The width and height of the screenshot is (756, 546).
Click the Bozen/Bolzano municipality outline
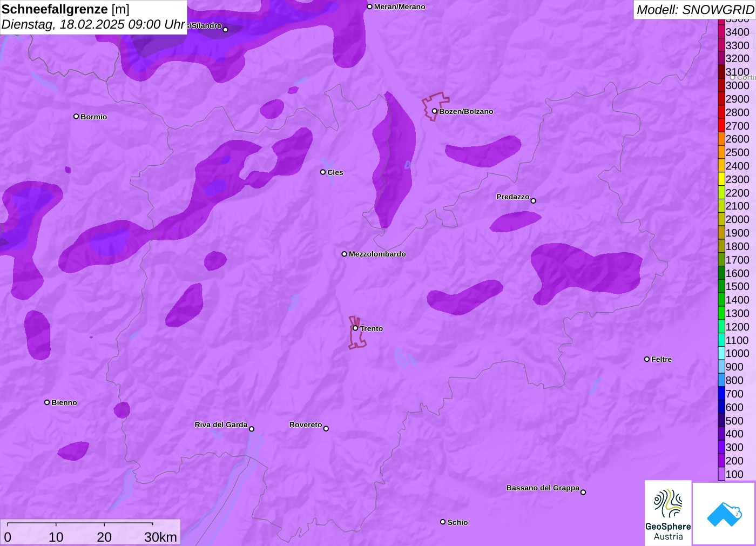(435, 106)
